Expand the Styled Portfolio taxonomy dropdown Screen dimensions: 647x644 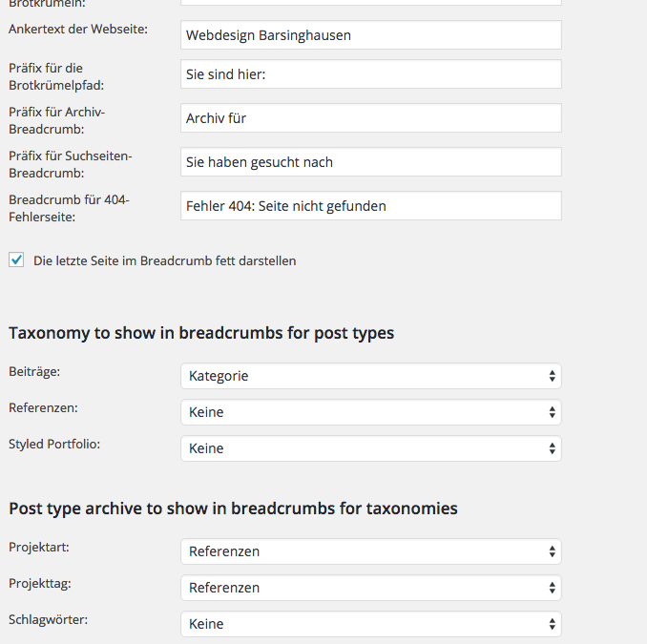pos(370,448)
